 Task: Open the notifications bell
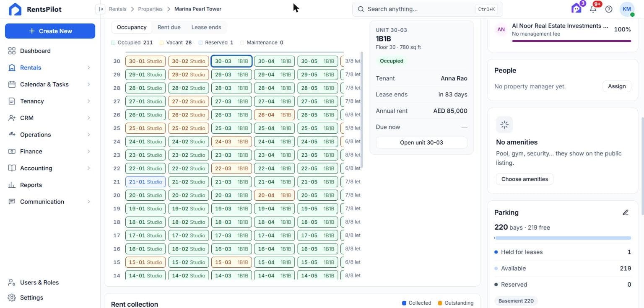click(x=593, y=9)
